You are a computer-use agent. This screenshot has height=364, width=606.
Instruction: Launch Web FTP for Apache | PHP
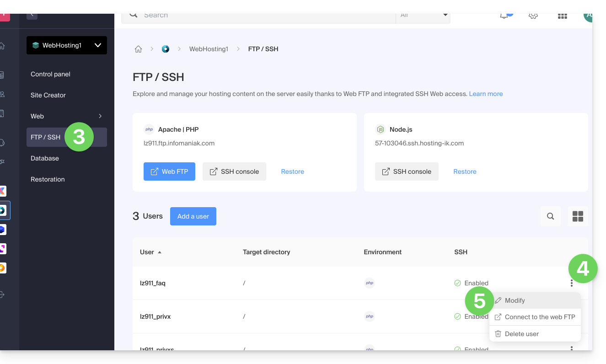(x=169, y=171)
